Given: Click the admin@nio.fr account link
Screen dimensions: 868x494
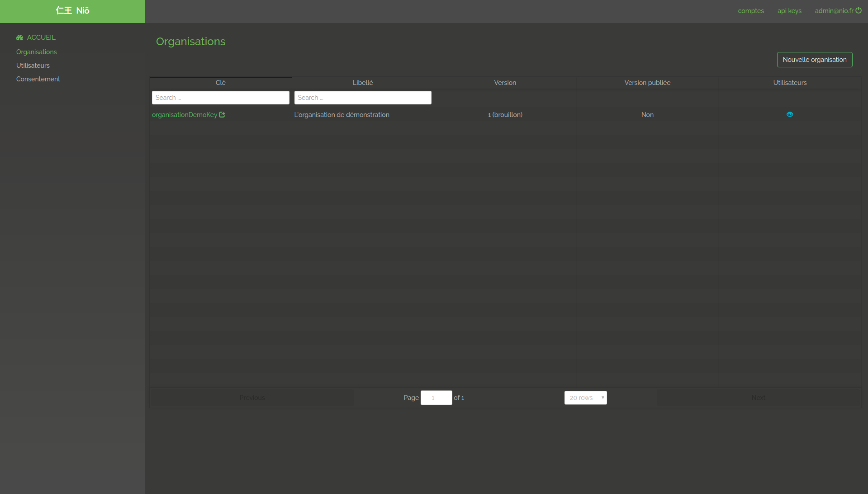Looking at the screenshot, I should 834,11.
